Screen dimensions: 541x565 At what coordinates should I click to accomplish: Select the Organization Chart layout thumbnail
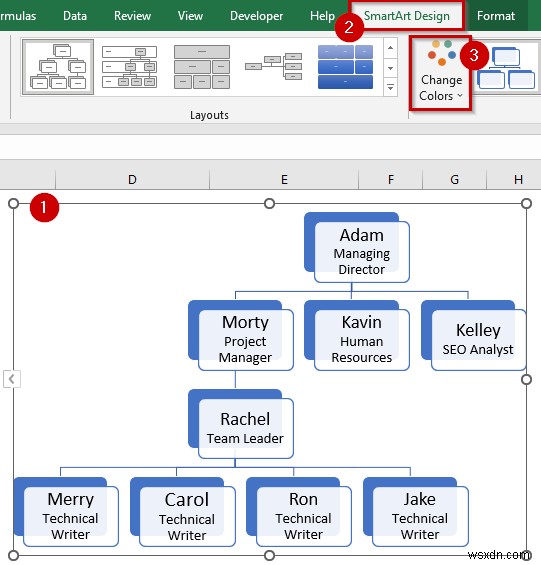58,67
